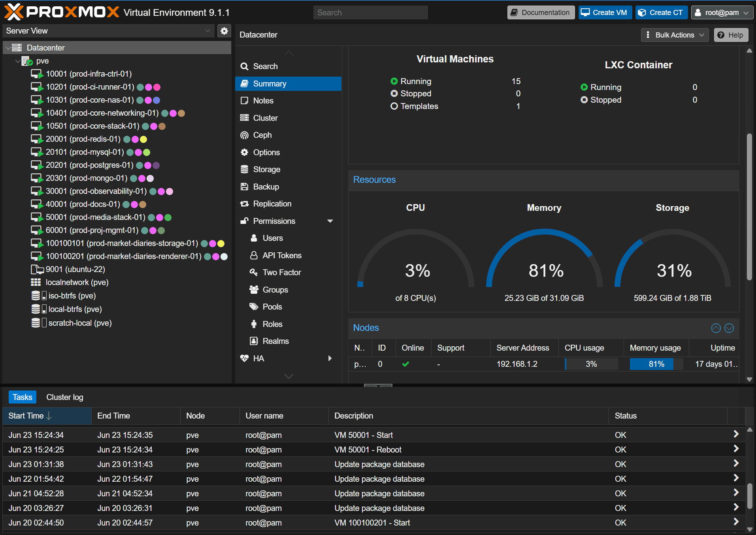The width and height of the screenshot is (756, 535).
Task: Select VM 10001 prod-infra-ctrl-01 icon
Action: (x=37, y=74)
